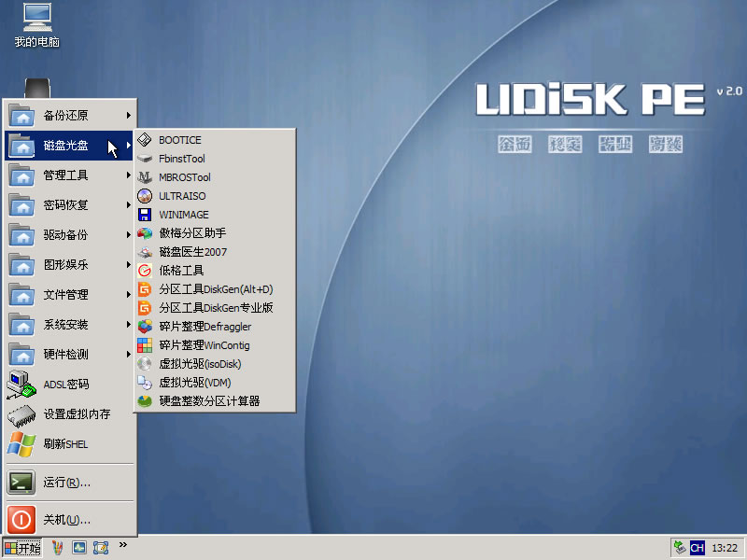Click the 设置虚拟内存 chip icon

(x=21, y=414)
